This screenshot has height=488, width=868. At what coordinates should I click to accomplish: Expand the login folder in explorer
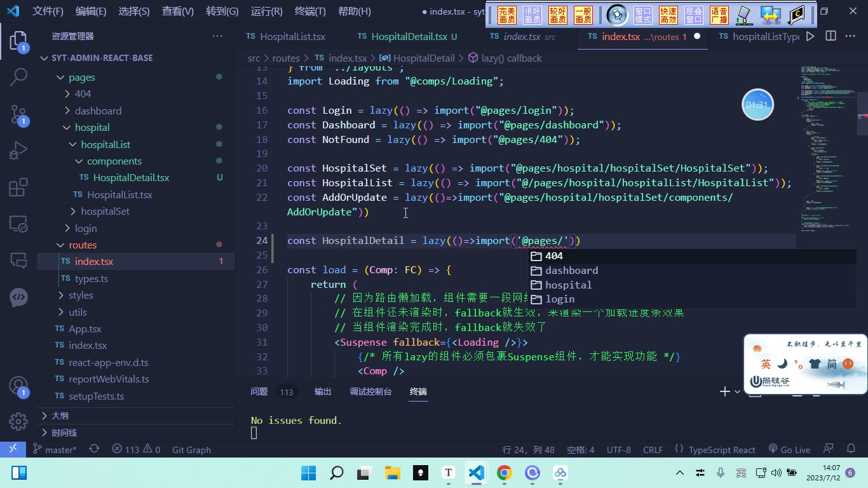tap(85, 228)
